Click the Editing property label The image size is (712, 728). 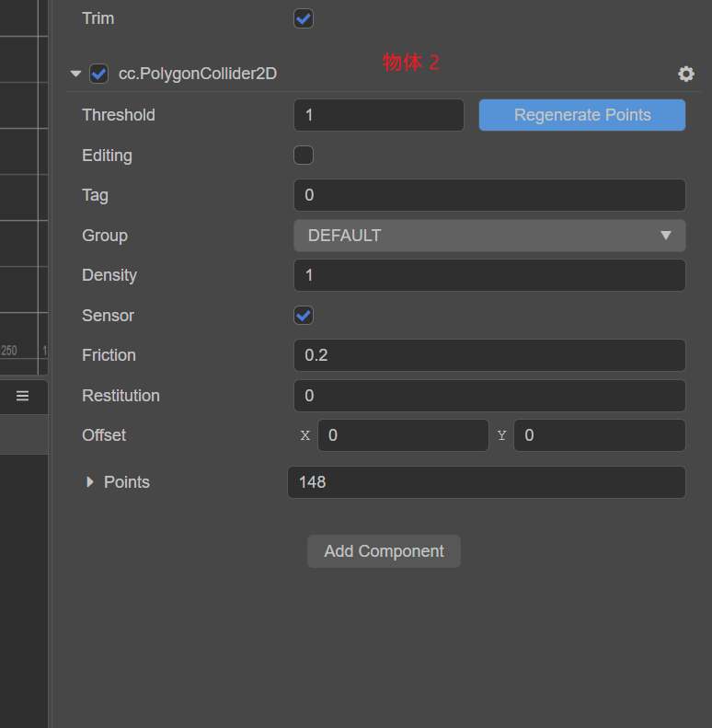click(107, 155)
